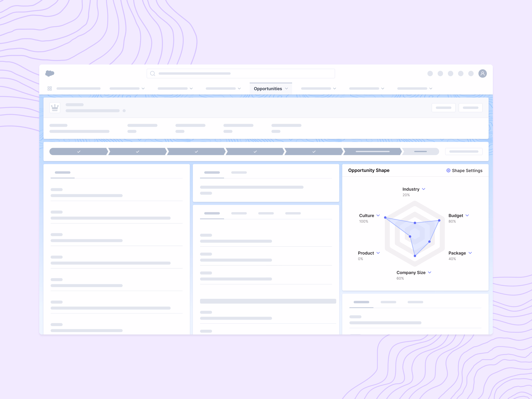
Task: Open the Opportunities tab dropdown arrow
Action: [286, 88]
